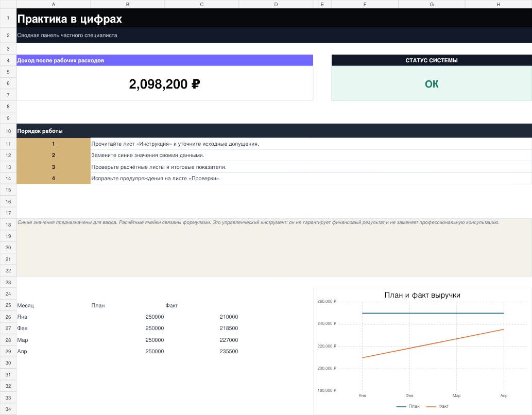The height and width of the screenshot is (415, 532).
Task: Click the green "ОК" status cell
Action: (432, 83)
